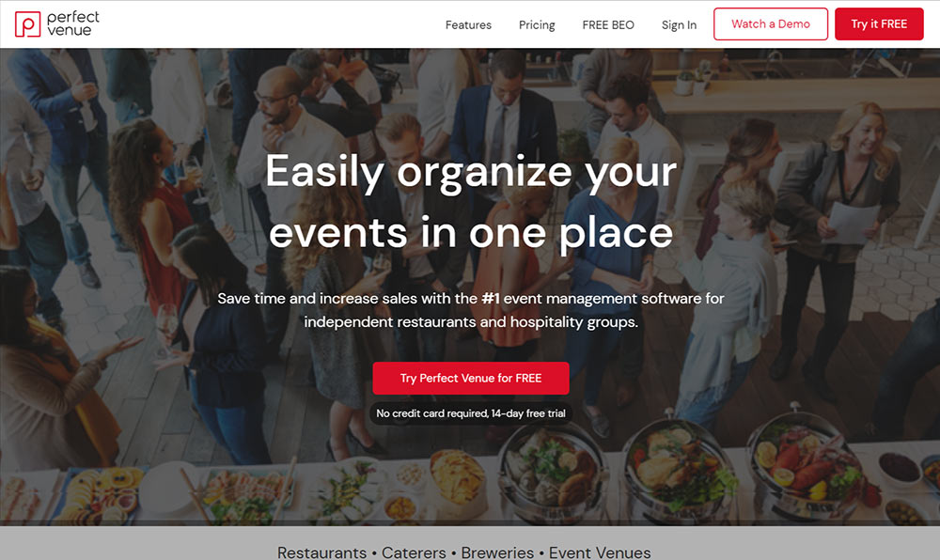Click the red Perfect Venue logo icon
Viewport: 940px width, 560px height.
tap(27, 23)
